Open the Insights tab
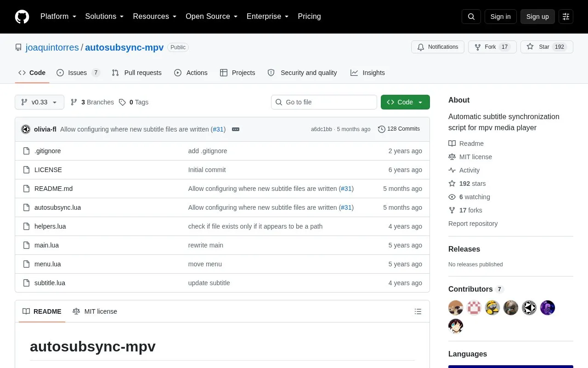 pos(367,73)
